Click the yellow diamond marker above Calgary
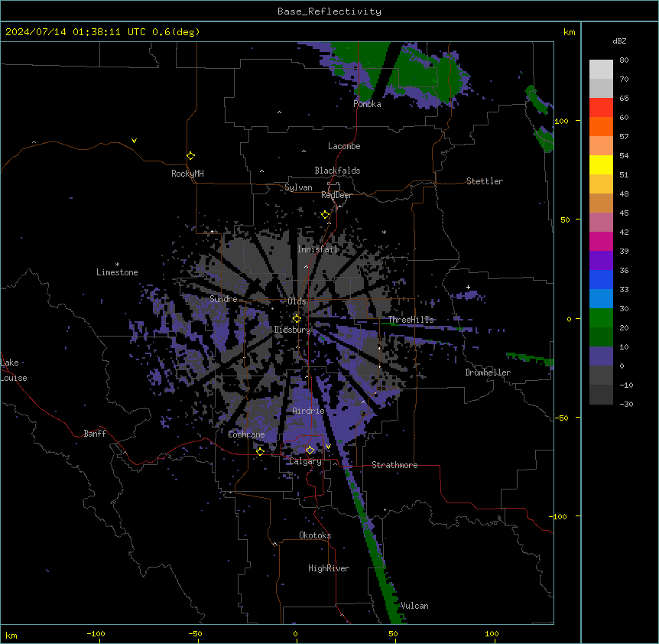The height and width of the screenshot is (644, 659). coord(310,450)
